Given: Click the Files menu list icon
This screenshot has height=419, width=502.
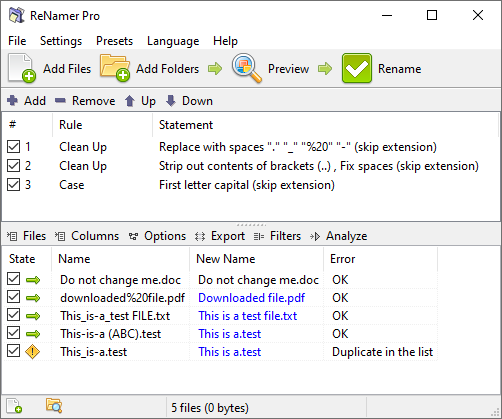Looking at the screenshot, I should [x=12, y=236].
